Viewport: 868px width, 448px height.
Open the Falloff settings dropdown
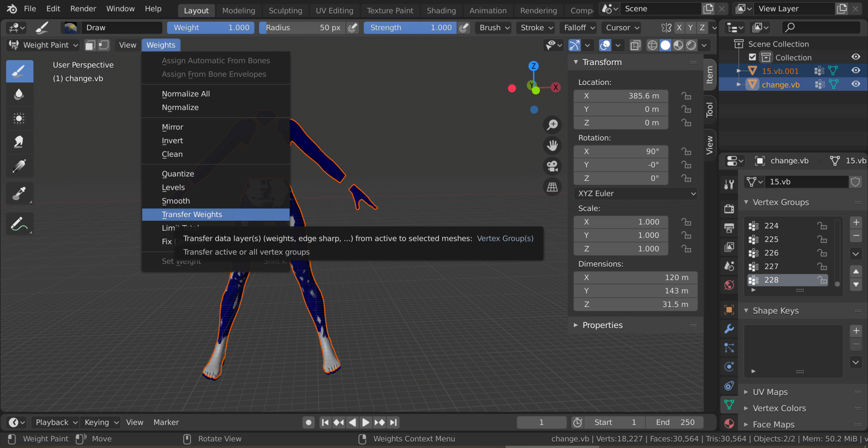tap(579, 28)
